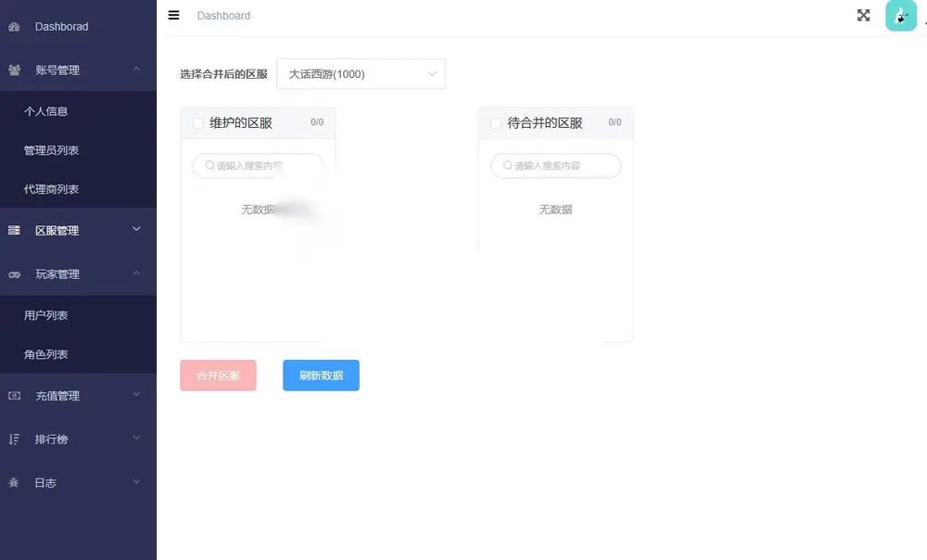Click the 0/0 count in 维护的区服 header

click(x=317, y=121)
